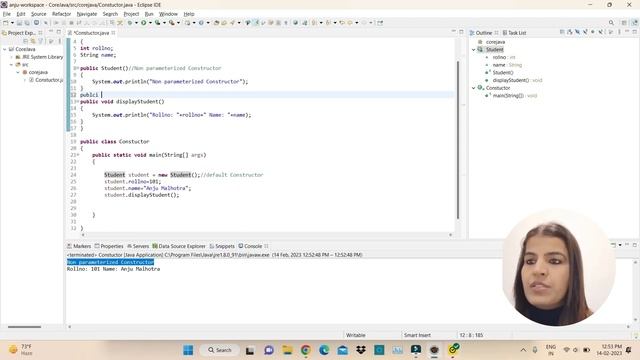640x360 pixels.
Task: Click the Debug bug icon in the toolbar
Action: (130, 23)
